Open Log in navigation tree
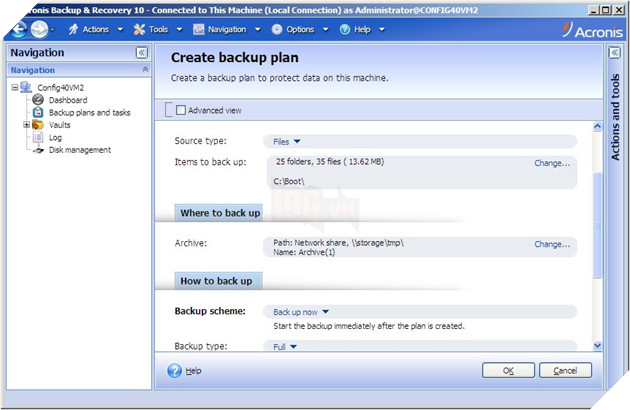This screenshot has width=630, height=410. (x=55, y=137)
